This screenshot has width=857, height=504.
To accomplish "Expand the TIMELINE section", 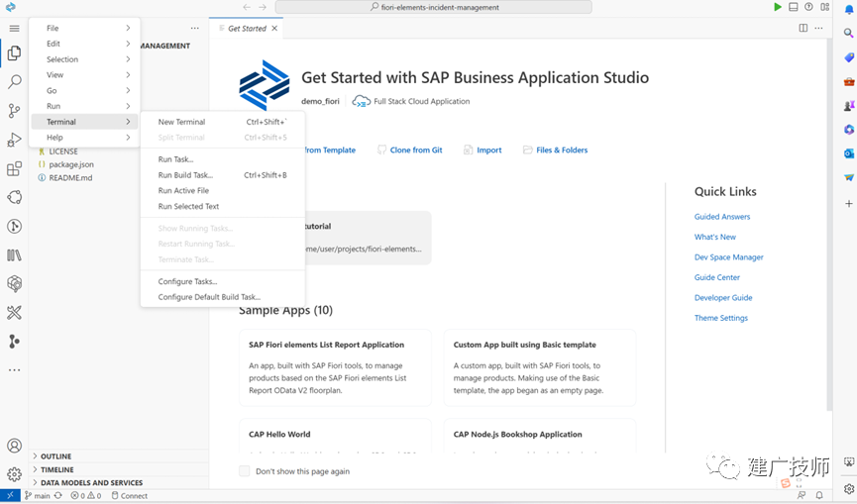I will (x=119, y=469).
